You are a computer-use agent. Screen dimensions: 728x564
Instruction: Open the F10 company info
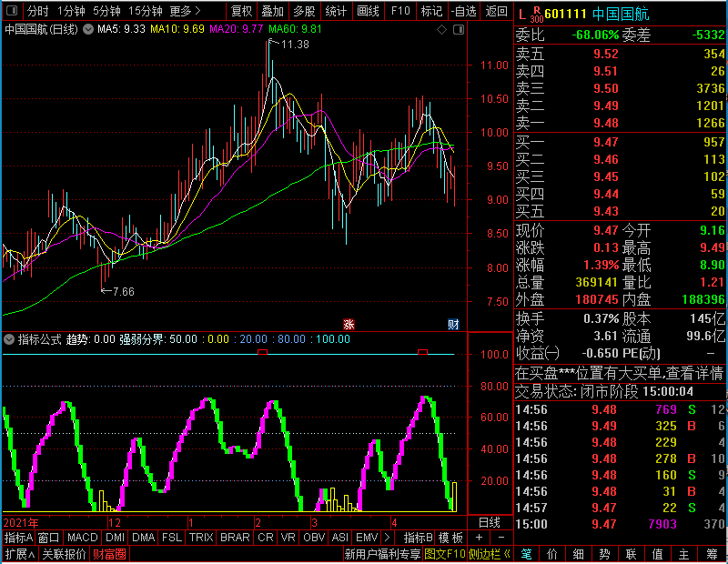coord(400,11)
